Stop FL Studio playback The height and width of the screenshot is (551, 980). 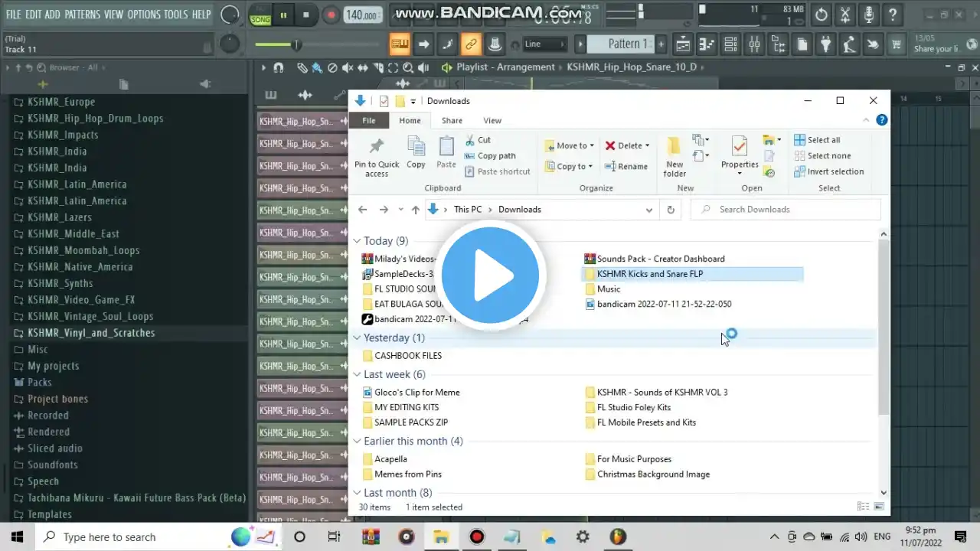[x=306, y=15]
